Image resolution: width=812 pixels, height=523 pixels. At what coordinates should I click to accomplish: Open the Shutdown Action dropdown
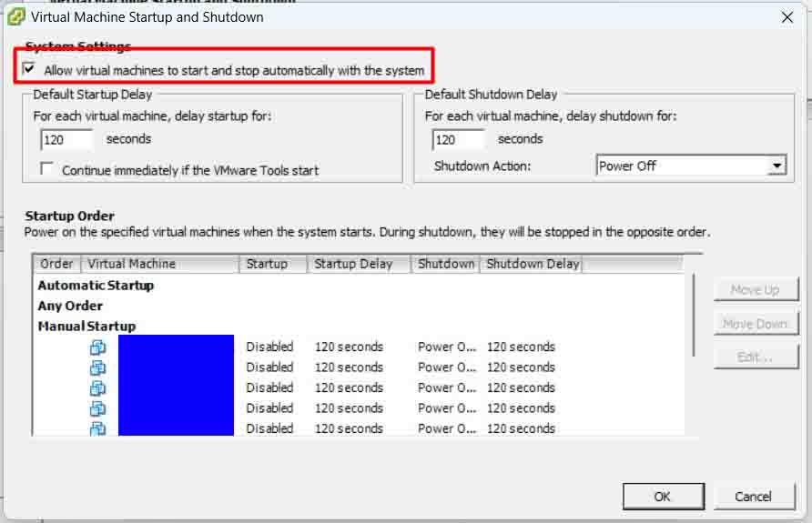[776, 166]
